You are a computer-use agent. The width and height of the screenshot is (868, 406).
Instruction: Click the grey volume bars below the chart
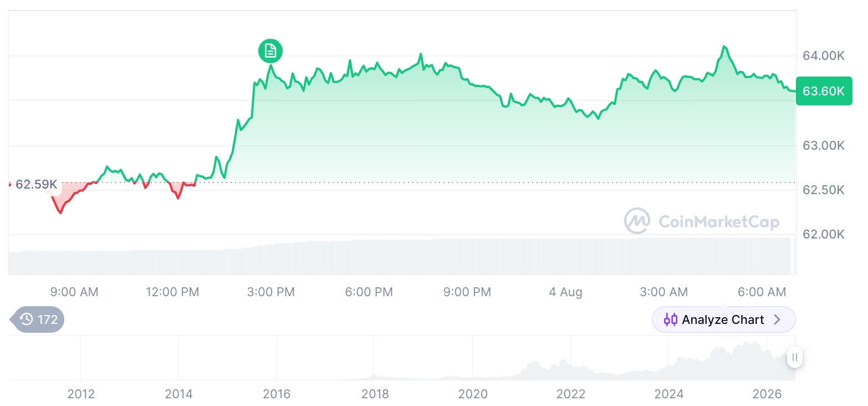click(400, 256)
